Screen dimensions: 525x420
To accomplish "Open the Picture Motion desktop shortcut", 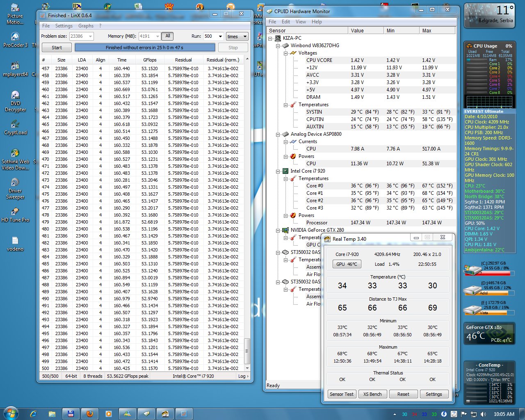I will pyautogui.click(x=15, y=14).
